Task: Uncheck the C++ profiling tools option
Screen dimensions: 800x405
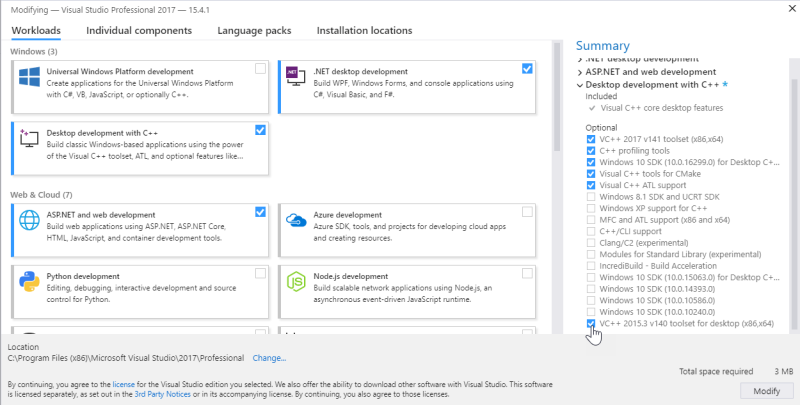Action: click(x=592, y=151)
